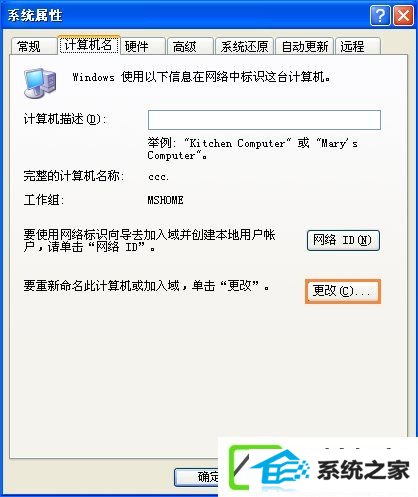
Task: Click the 更改(C)... button
Action: (x=343, y=291)
